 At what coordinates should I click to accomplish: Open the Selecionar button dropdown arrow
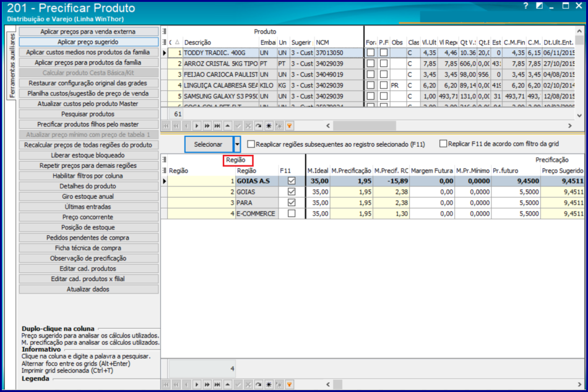237,144
